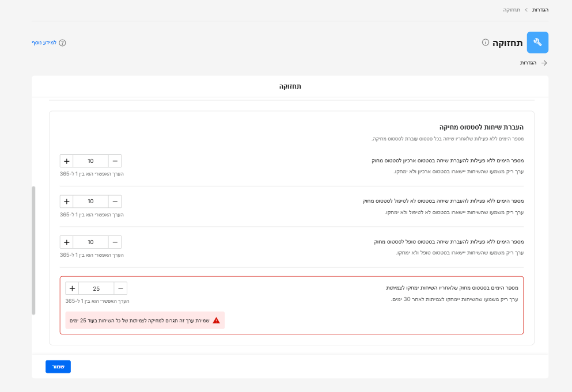Click the section description under the heading
This screenshot has width=572, height=392.
(x=448, y=139)
